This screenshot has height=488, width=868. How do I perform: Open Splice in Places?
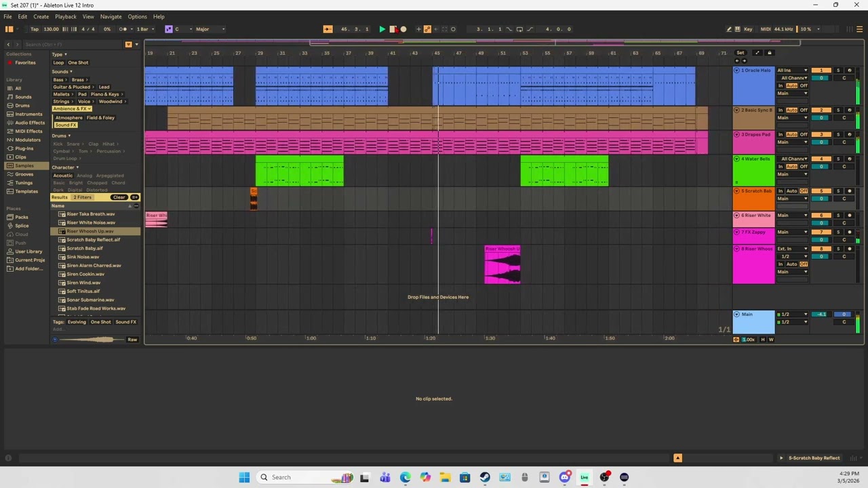22,226
